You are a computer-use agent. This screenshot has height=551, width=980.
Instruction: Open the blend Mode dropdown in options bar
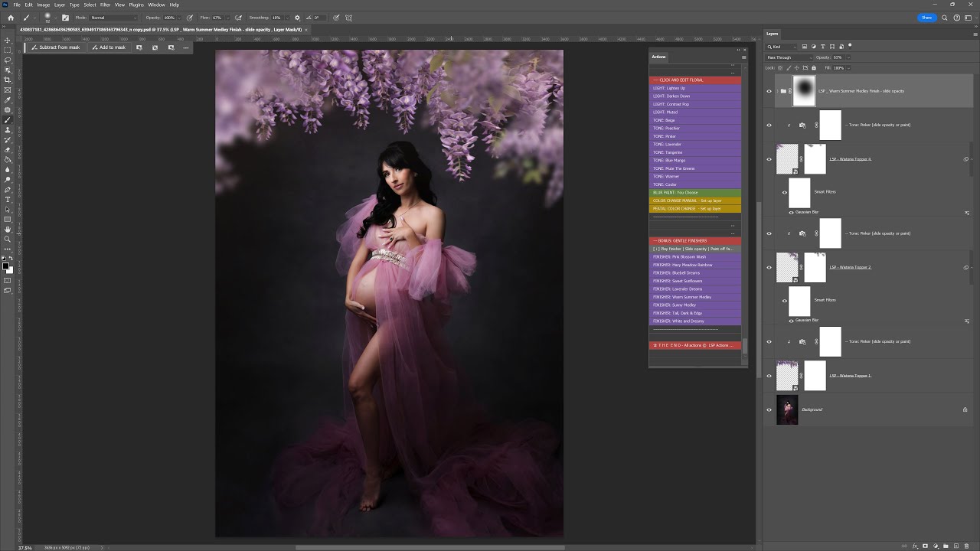tap(114, 18)
